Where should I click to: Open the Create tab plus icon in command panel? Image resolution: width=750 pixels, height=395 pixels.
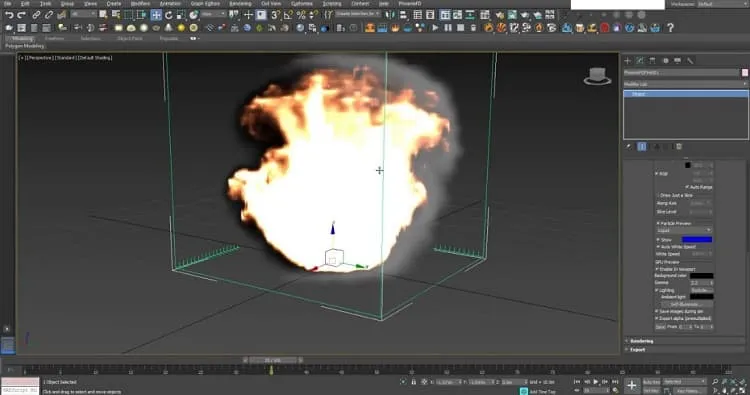pos(628,61)
